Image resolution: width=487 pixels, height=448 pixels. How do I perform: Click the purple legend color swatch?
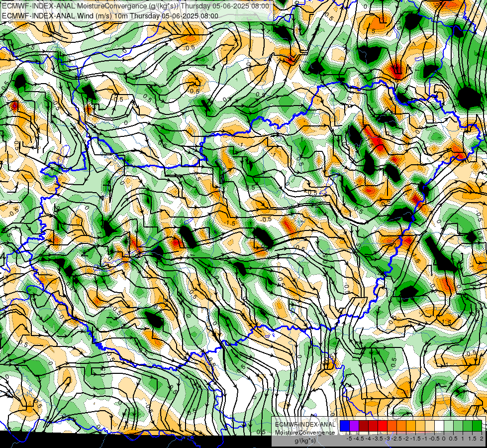(354, 426)
